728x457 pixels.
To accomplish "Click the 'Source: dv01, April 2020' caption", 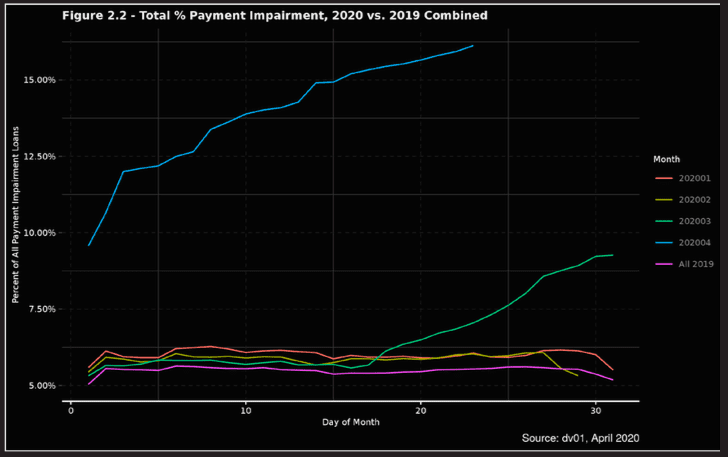I will (580, 438).
